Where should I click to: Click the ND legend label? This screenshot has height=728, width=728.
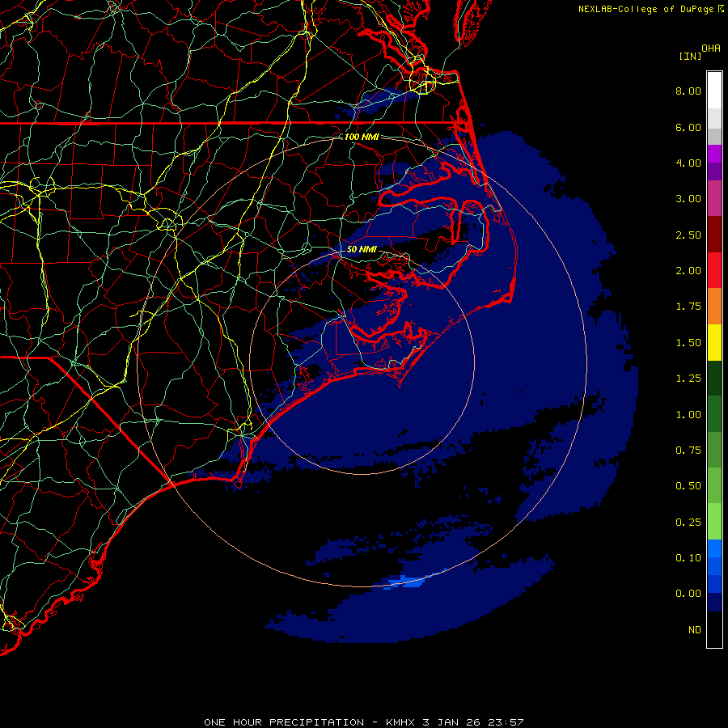[695, 630]
